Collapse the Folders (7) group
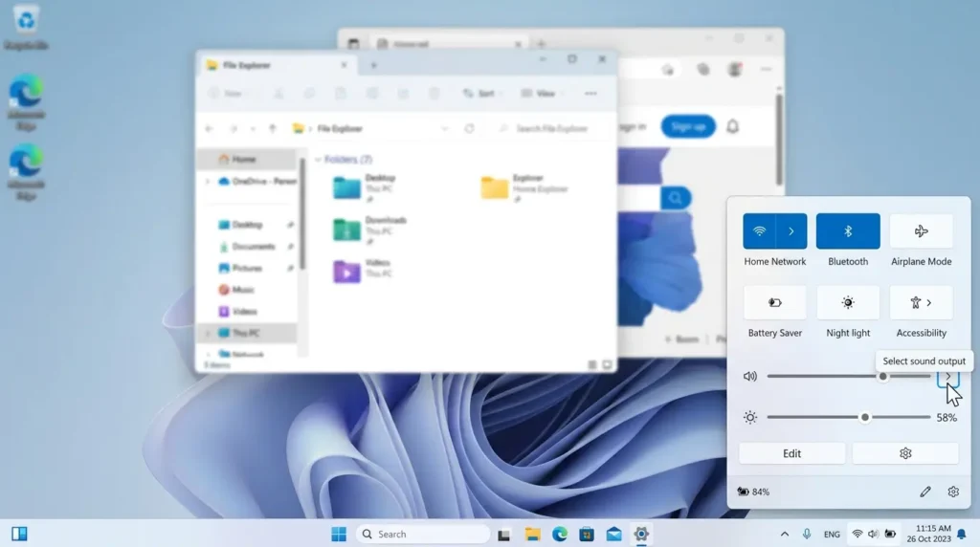The width and height of the screenshot is (980, 547). (318, 160)
